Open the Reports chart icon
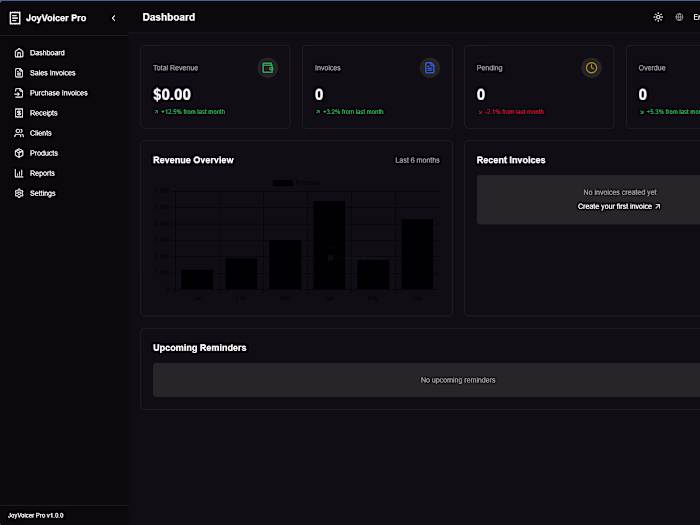The width and height of the screenshot is (700, 525). coord(19,173)
